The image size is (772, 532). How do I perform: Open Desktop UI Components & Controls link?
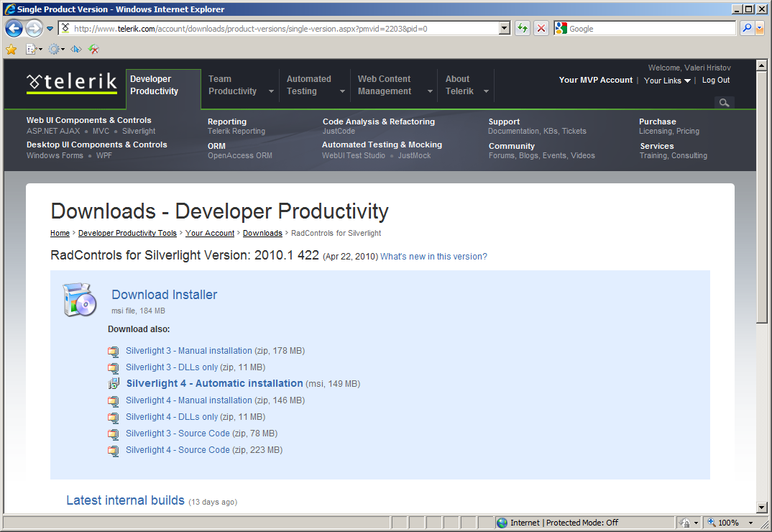(96, 145)
